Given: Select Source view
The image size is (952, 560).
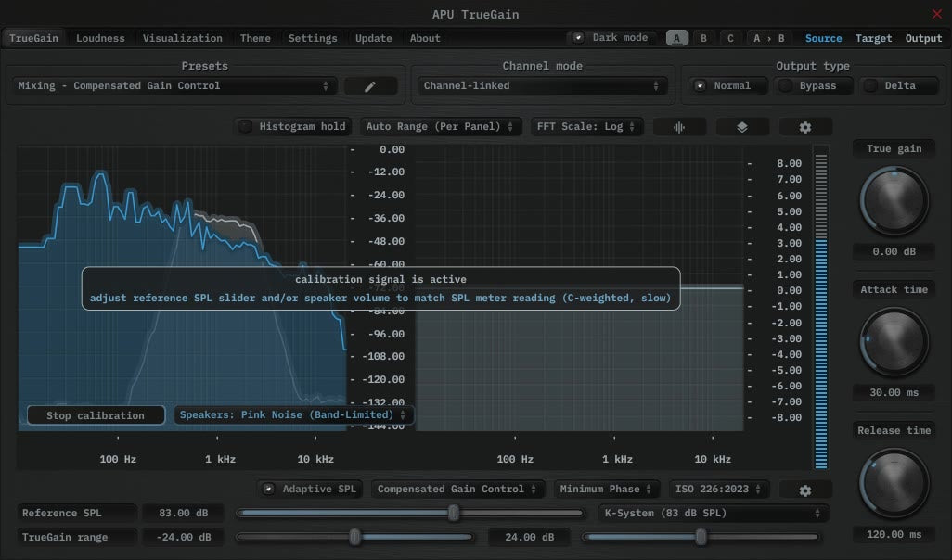Looking at the screenshot, I should [823, 38].
